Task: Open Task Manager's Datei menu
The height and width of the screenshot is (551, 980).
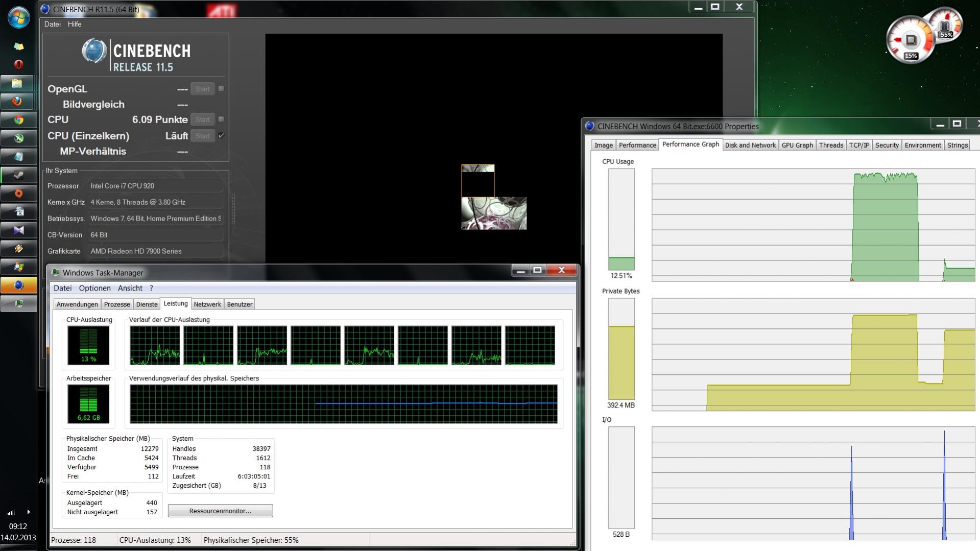Action: [63, 288]
